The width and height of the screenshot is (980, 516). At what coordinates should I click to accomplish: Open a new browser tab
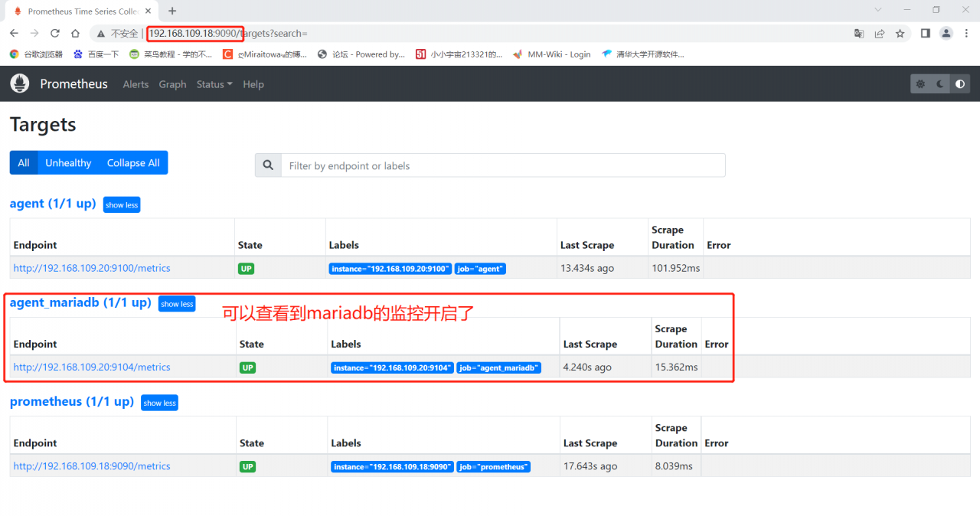pyautogui.click(x=172, y=11)
